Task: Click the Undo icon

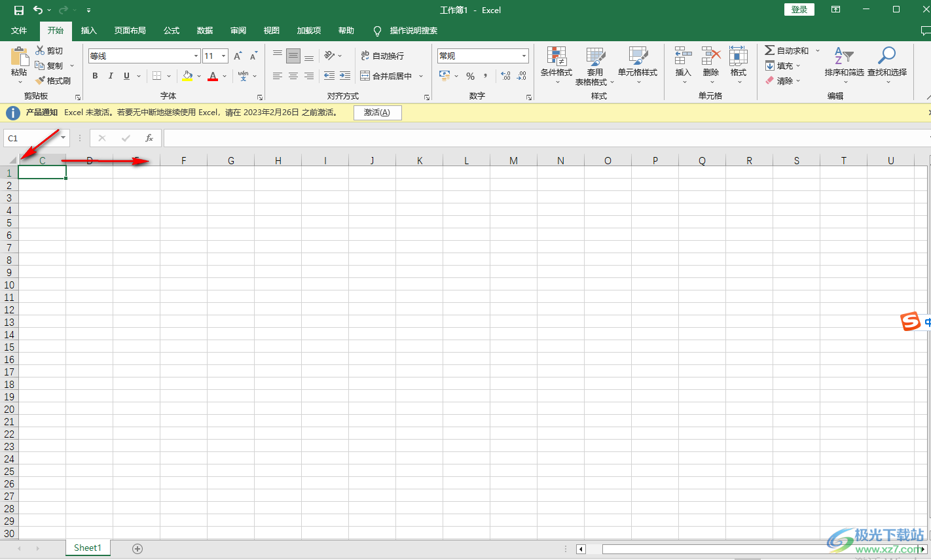Action: [x=38, y=10]
